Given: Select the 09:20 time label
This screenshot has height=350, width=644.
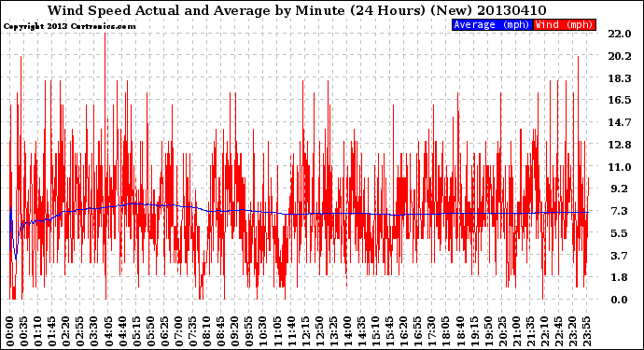Looking at the screenshot, I should click(235, 331).
